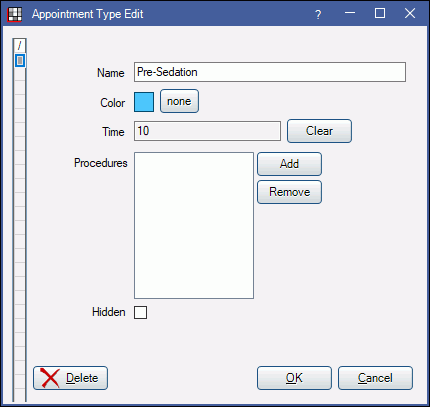430x407 pixels.
Task: Click the highlighted blue block in the time bar
Action: tap(20, 60)
